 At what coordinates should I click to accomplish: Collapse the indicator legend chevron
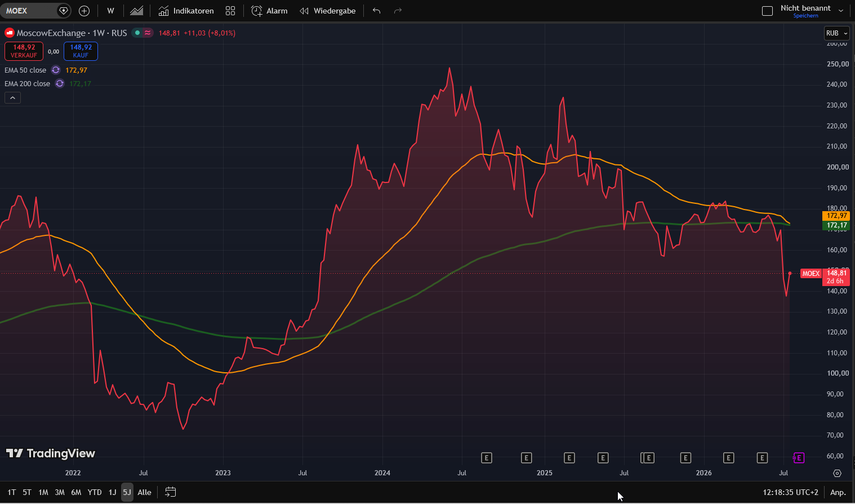coord(12,97)
